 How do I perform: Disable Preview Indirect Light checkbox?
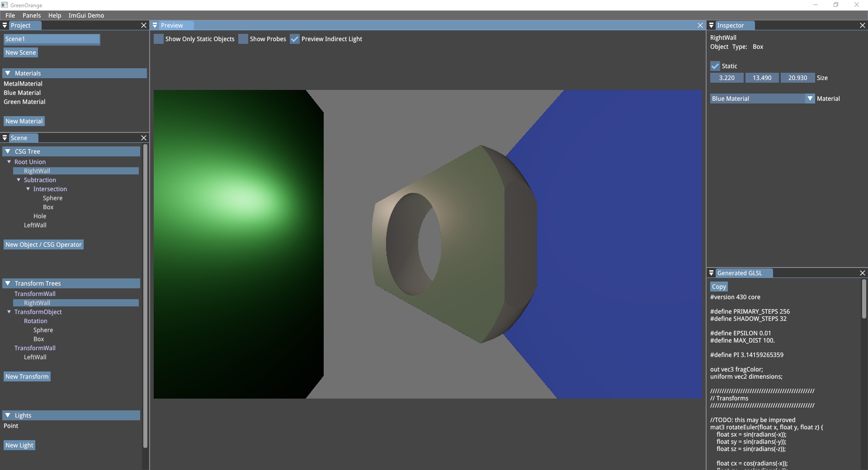point(295,39)
